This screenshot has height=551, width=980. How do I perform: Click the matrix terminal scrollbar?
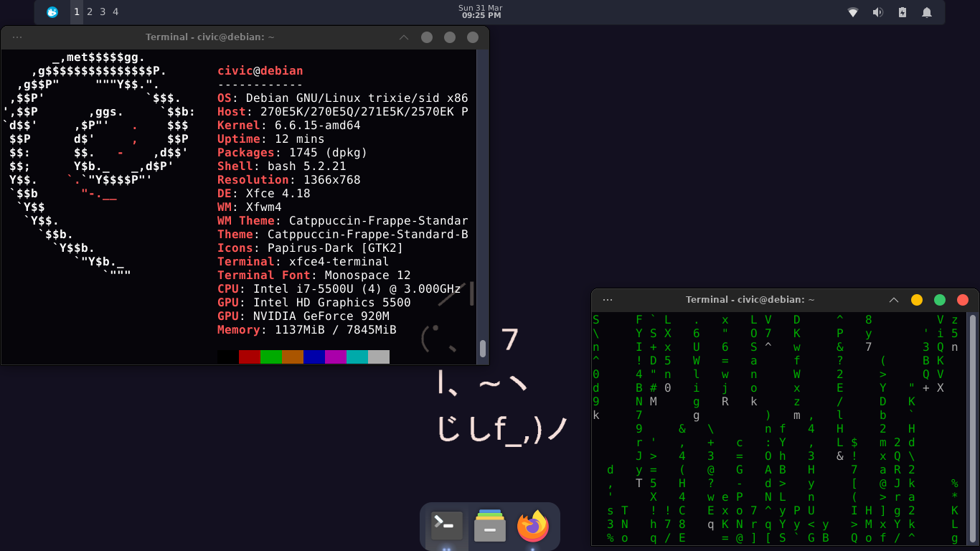pos(973,428)
